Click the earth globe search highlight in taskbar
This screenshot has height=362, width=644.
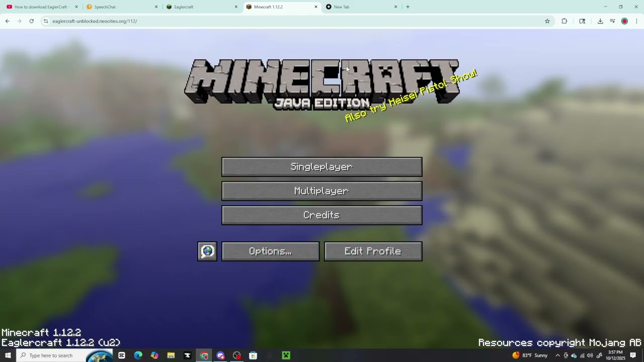pyautogui.click(x=100, y=356)
